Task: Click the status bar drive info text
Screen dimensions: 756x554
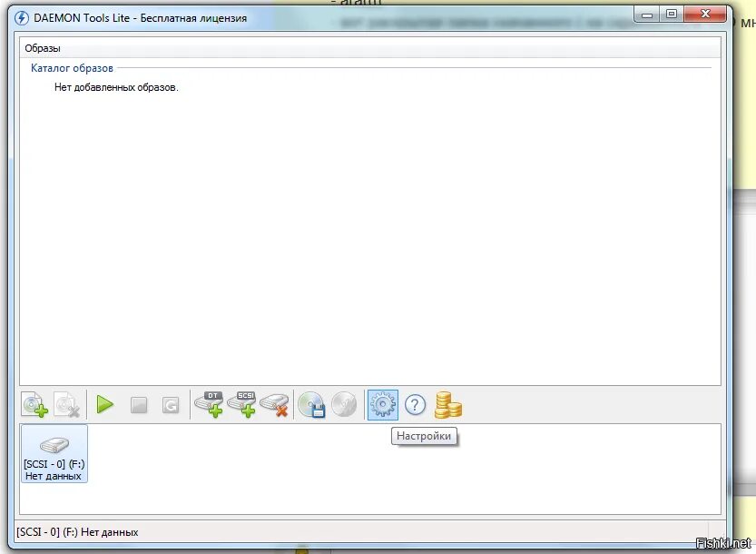Action: [77, 532]
